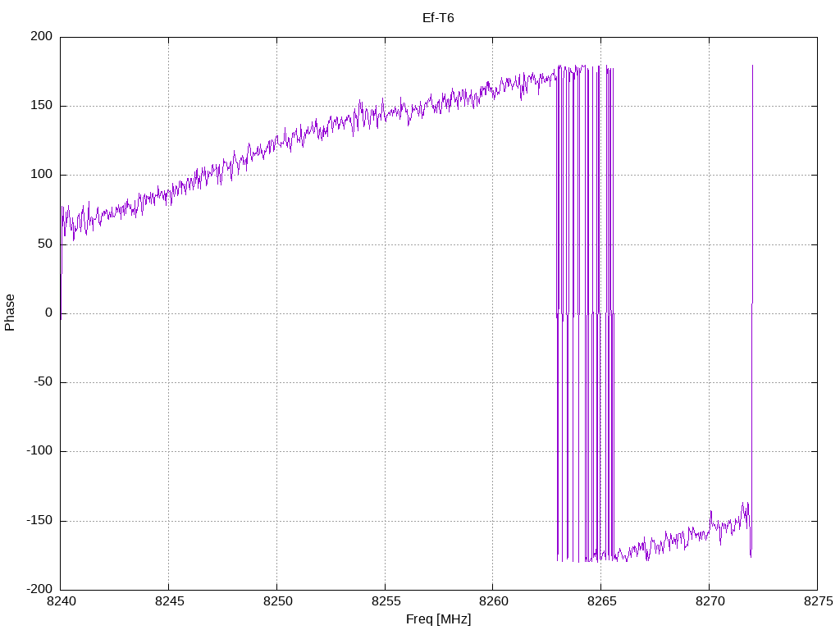The height and width of the screenshot is (630, 840).
Task: Click the x-axis tick label '8250'
Action: pyautogui.click(x=277, y=601)
